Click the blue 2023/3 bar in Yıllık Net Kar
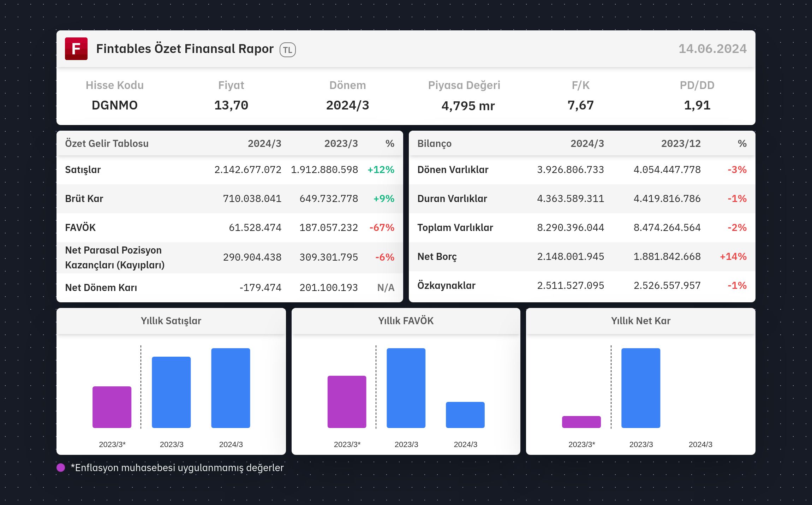Image resolution: width=812 pixels, height=505 pixels. [x=641, y=388]
